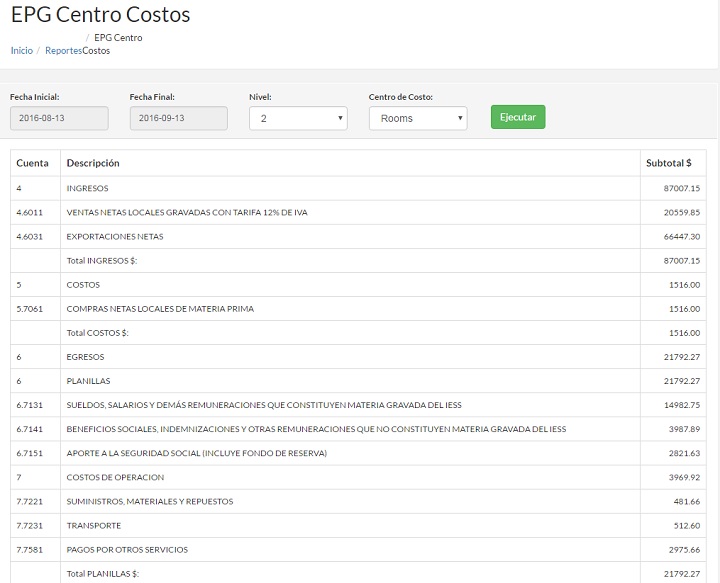Open the Reportes breadcrumb link
The width and height of the screenshot is (720, 583).
[x=63, y=50]
